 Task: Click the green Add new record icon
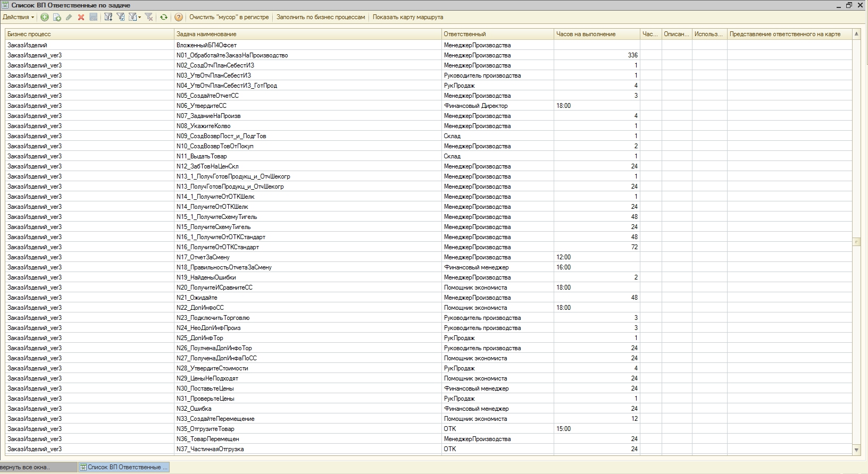[x=45, y=17]
